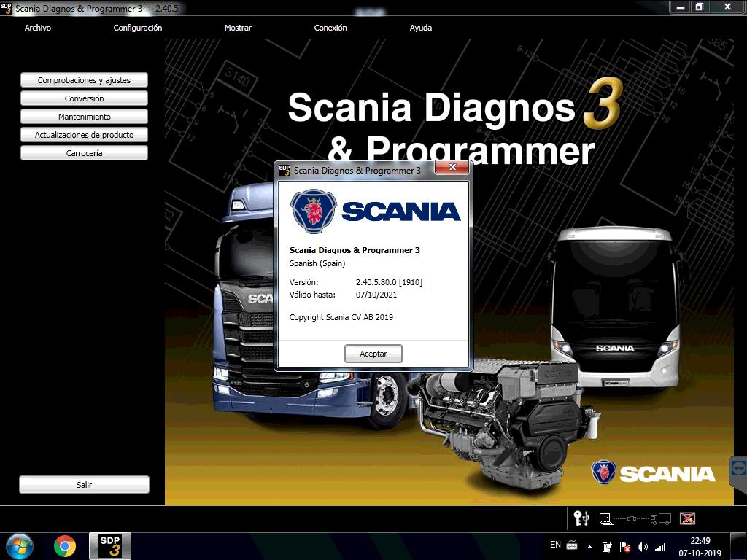Image resolution: width=747 pixels, height=560 pixels.
Task: Select the Conversión button
Action: pyautogui.click(x=85, y=98)
